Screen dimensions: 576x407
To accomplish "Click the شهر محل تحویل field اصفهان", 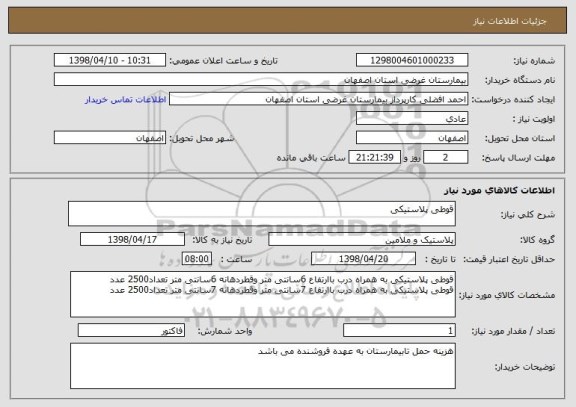I will (110, 138).
